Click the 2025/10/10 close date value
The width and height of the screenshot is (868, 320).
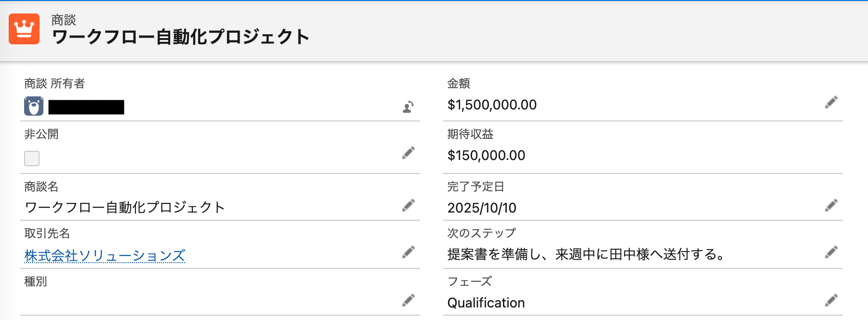[x=482, y=208]
